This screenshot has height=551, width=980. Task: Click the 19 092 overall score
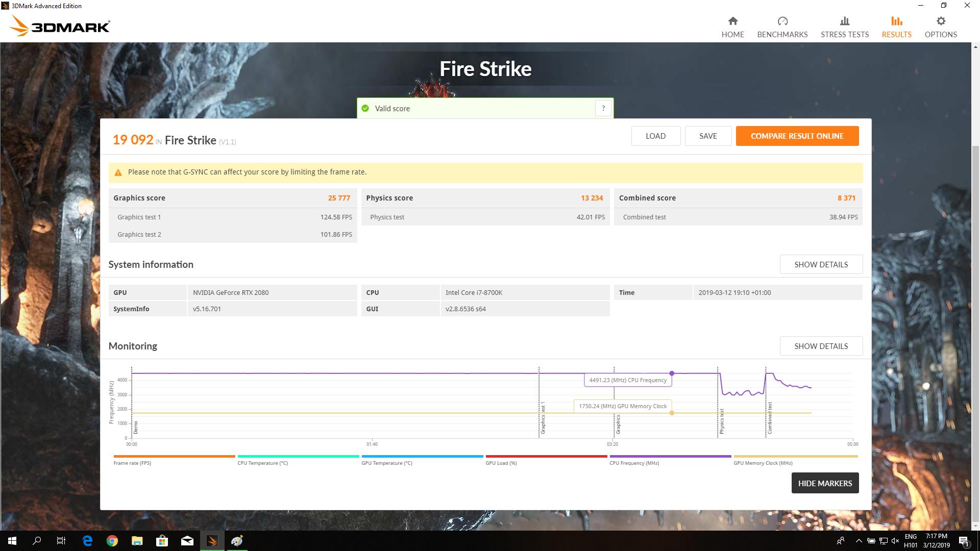click(x=133, y=140)
